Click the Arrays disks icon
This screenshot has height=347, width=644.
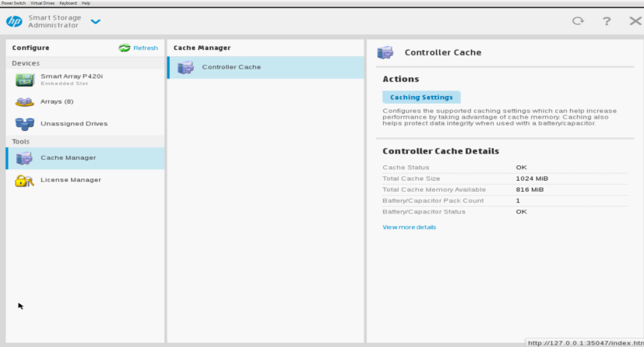click(25, 101)
